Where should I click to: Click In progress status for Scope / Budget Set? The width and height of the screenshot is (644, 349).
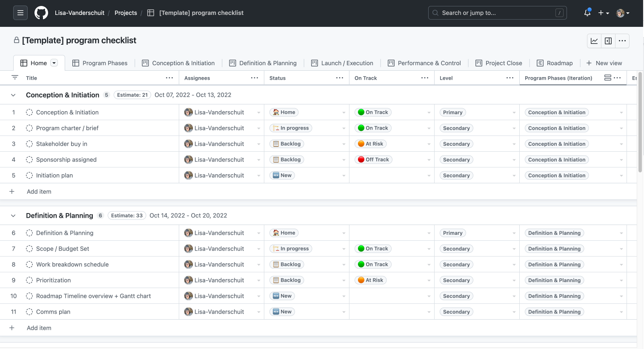point(291,248)
